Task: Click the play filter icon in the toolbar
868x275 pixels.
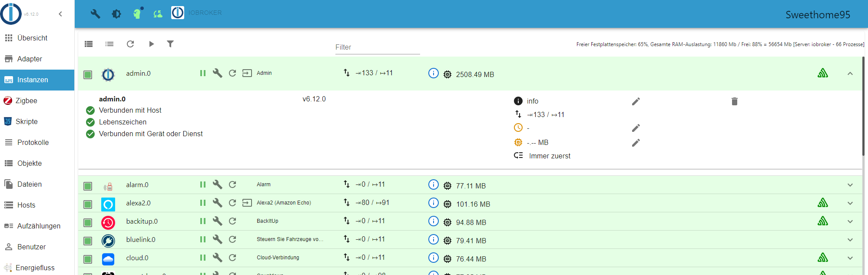Action: point(151,44)
